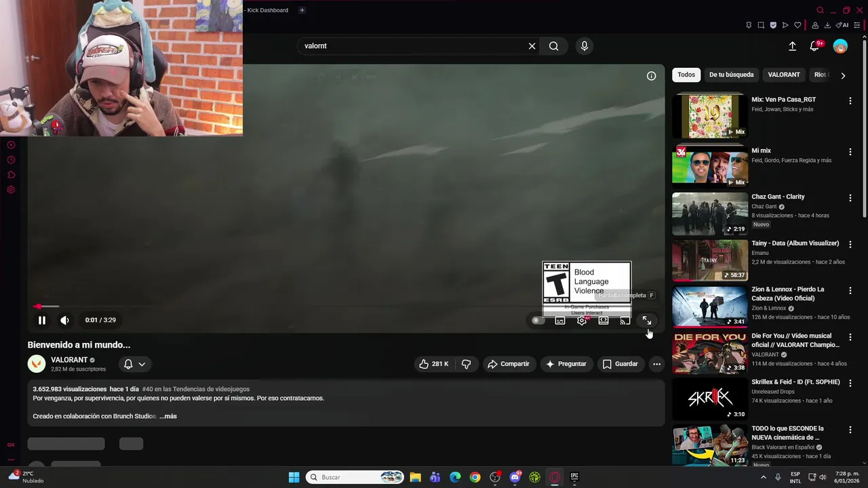This screenshot has height=488, width=868.
Task: Expand the subscription notification bell dropdown
Action: pyautogui.click(x=134, y=364)
